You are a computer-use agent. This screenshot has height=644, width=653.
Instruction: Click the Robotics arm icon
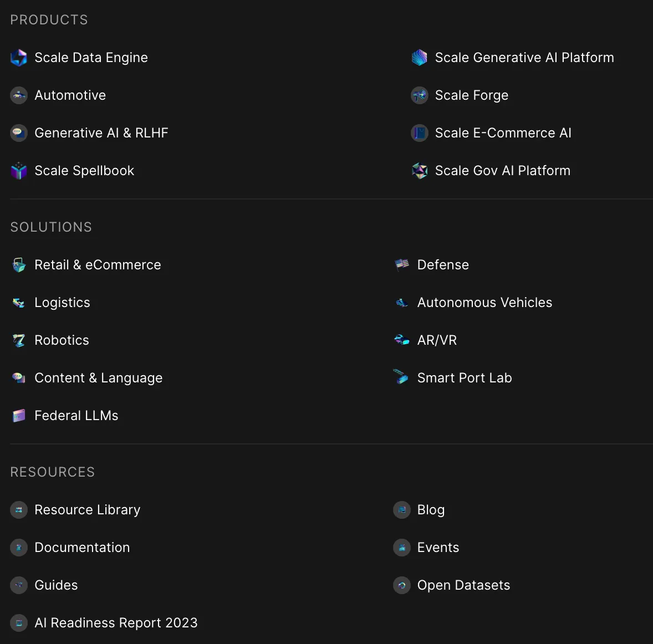pyautogui.click(x=19, y=340)
